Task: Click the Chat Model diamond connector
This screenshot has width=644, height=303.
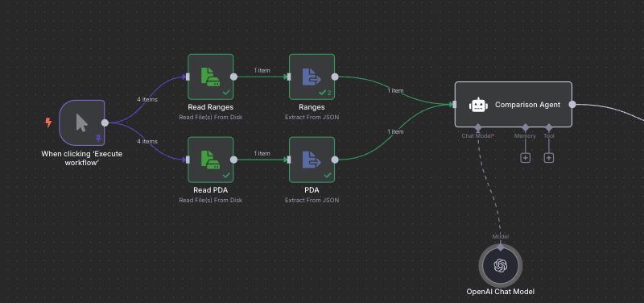Action: (477, 127)
